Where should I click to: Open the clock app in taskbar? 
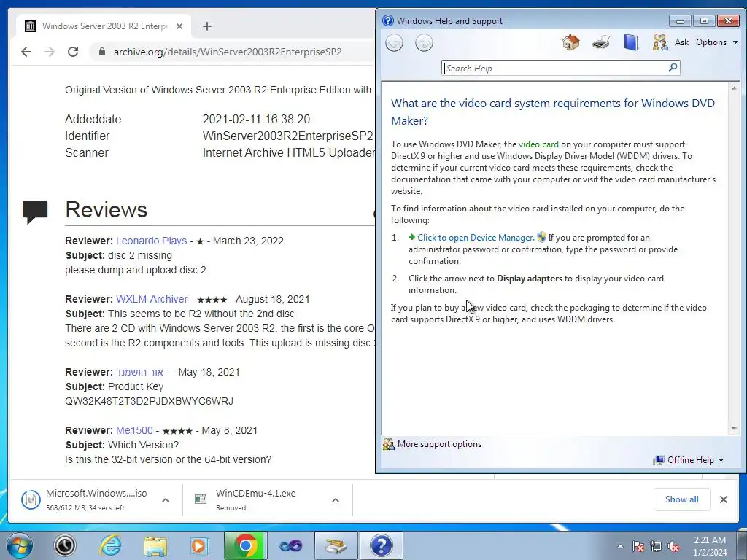65,545
